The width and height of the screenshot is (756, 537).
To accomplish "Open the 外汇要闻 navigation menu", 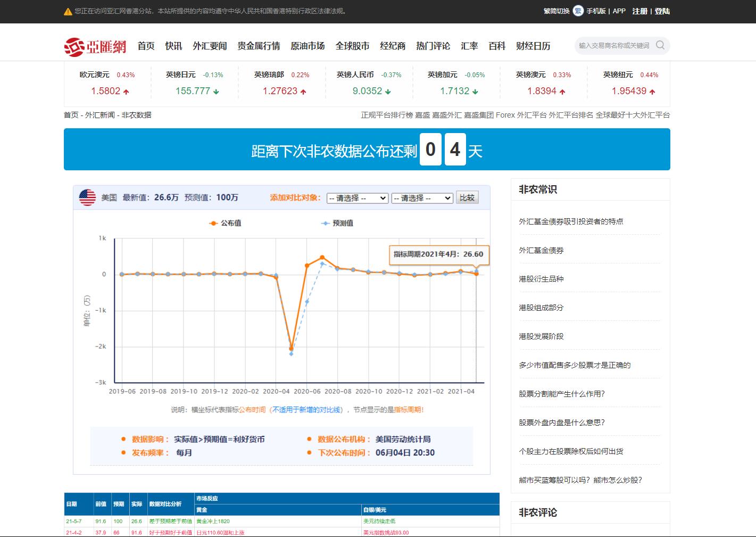I will [x=210, y=46].
